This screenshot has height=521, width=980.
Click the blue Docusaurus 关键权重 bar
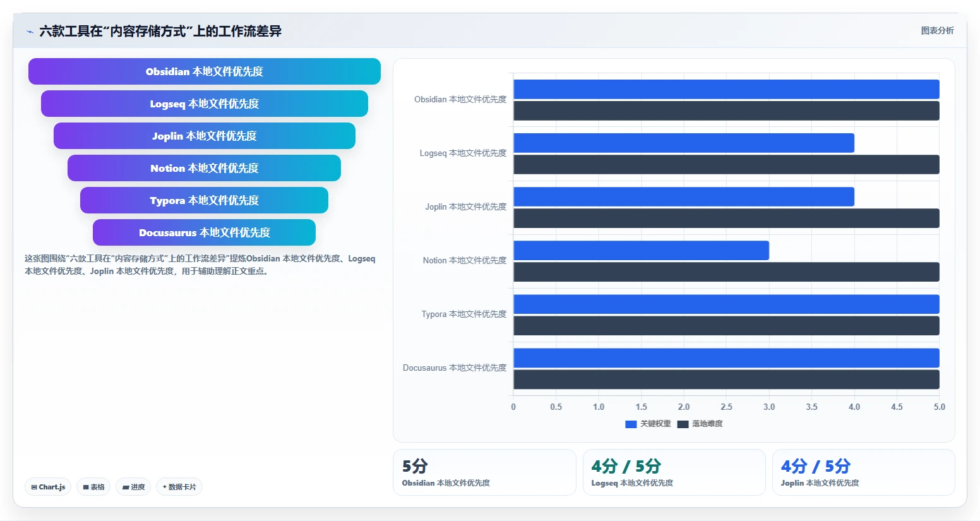point(726,357)
